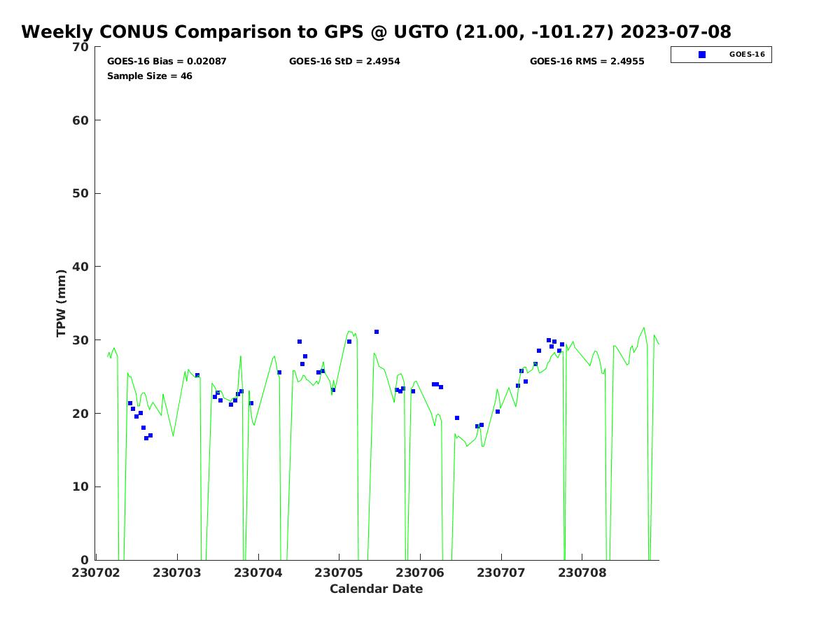Click the chart title text

[x=376, y=32]
